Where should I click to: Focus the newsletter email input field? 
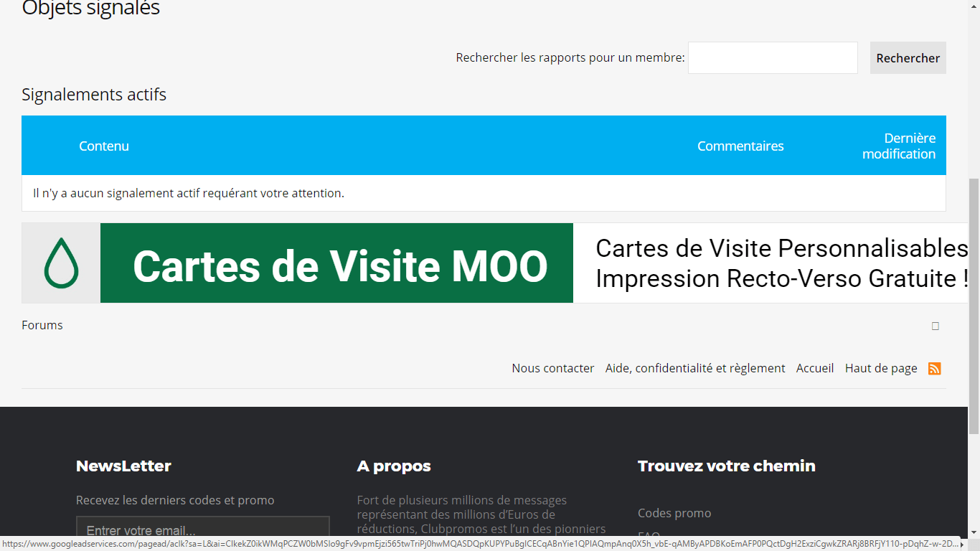tap(202, 531)
